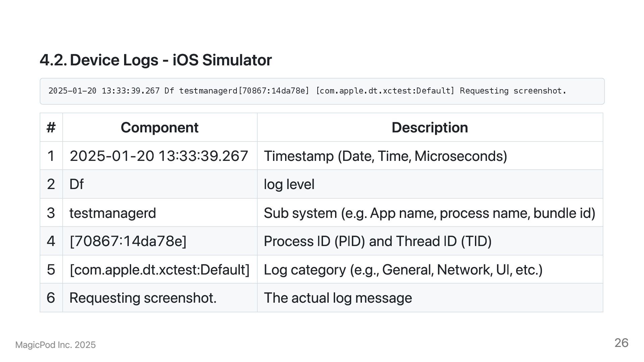Click the log level description

(289, 184)
